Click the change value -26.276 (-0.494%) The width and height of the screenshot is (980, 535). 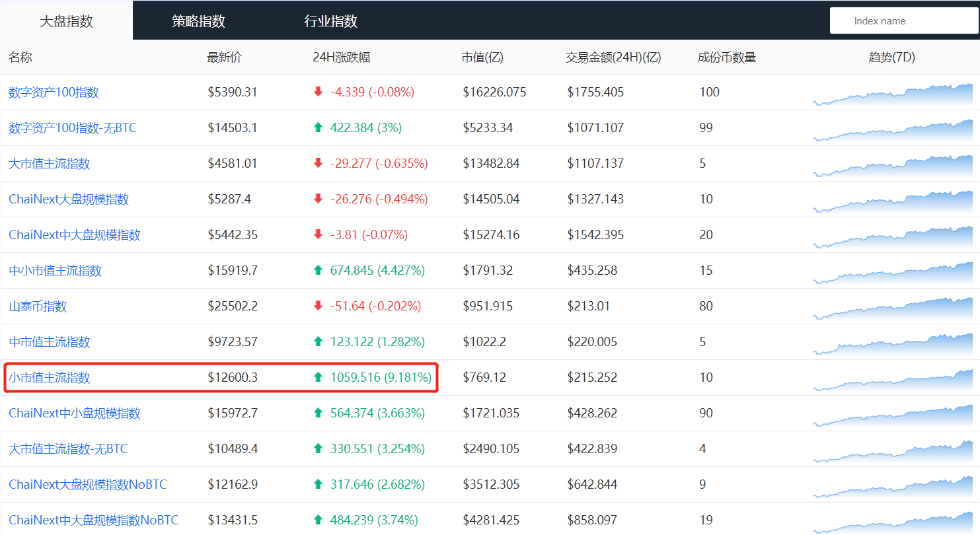tap(379, 199)
